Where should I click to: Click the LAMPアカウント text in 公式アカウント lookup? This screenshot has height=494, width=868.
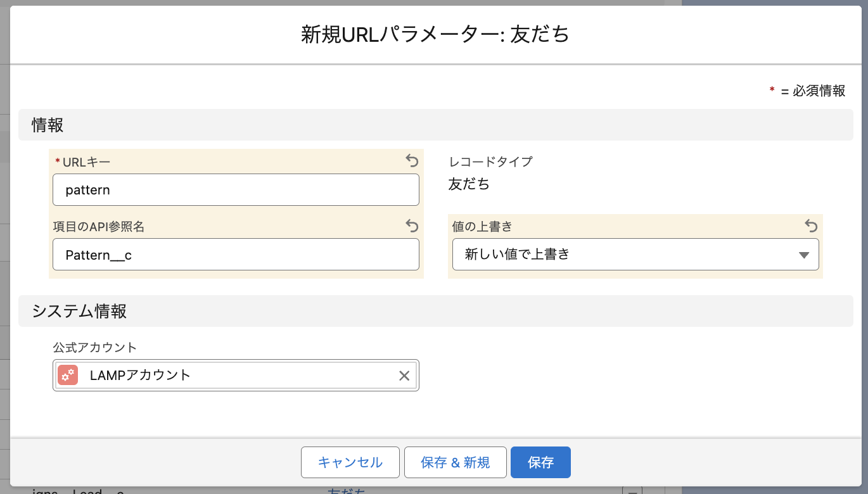140,375
